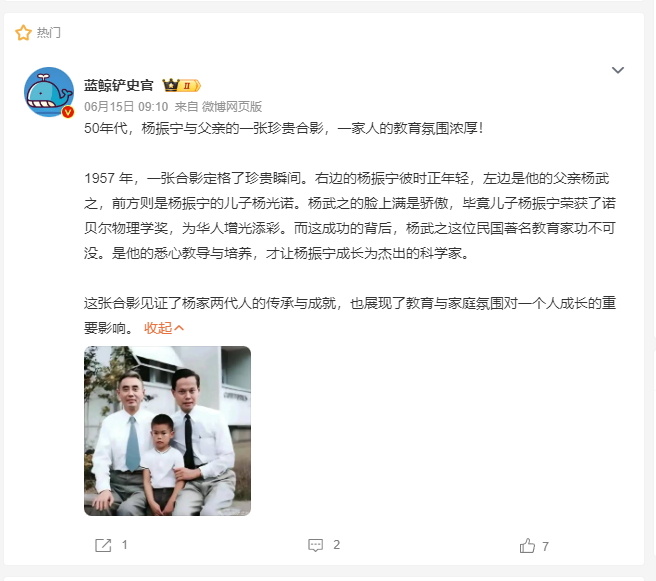Click the 微博网页版 source link
This screenshot has height=581, width=656.
[232, 107]
